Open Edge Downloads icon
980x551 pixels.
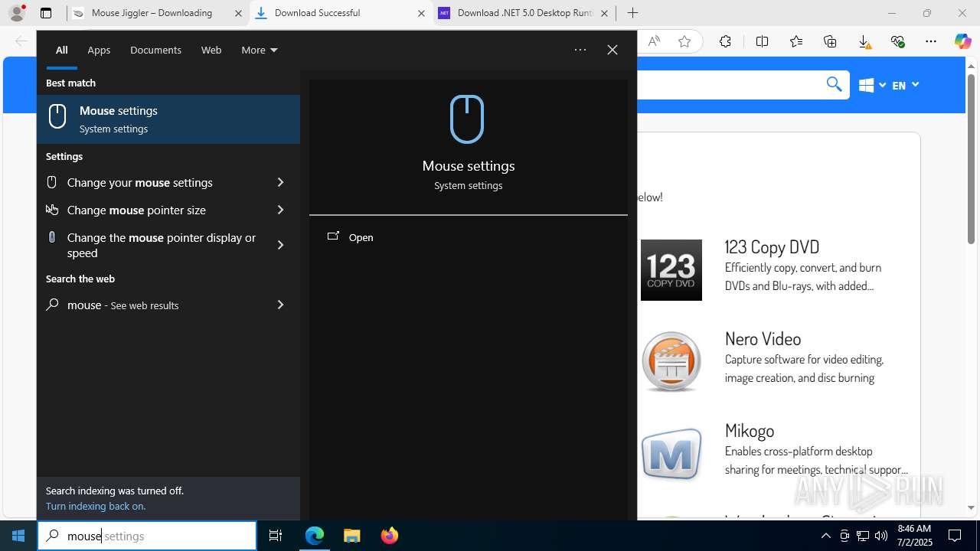coord(864,41)
